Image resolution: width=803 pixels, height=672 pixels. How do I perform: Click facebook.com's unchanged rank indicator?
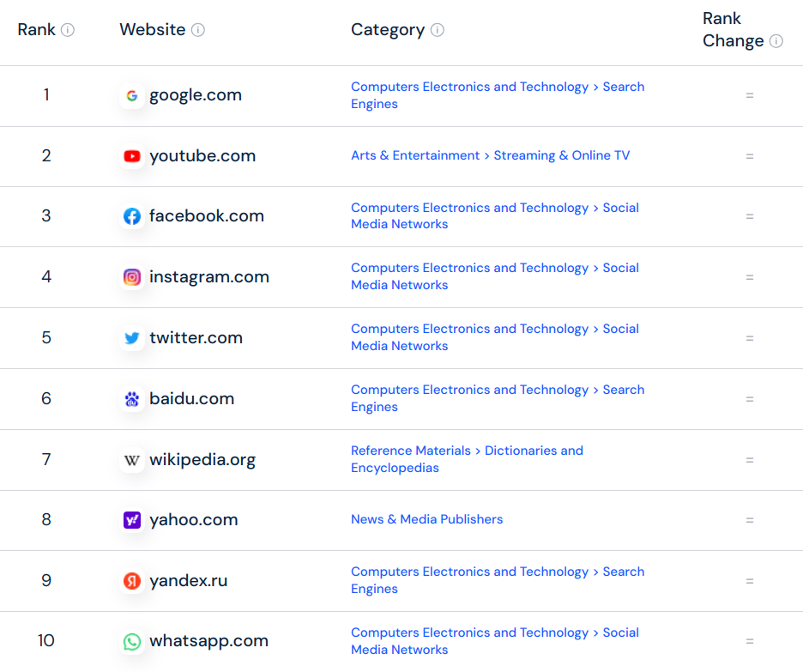(x=750, y=216)
